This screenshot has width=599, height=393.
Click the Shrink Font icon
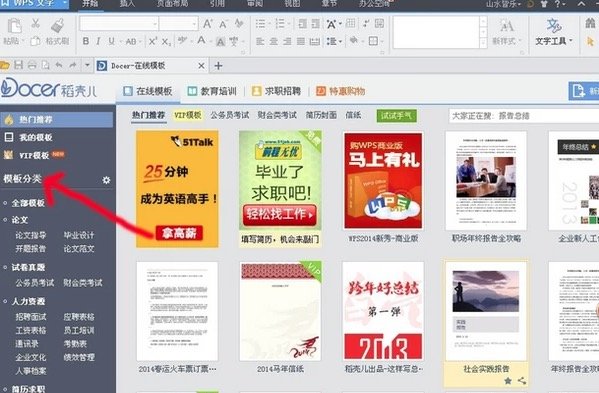(223, 24)
